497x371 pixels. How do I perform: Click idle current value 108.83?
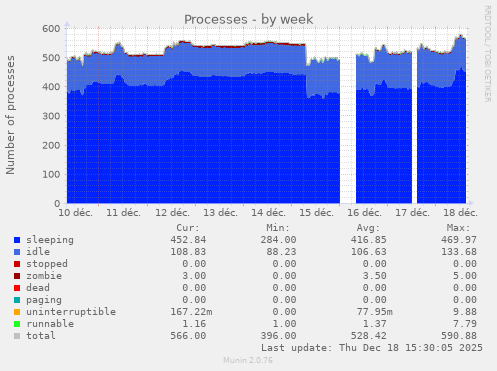pos(188,252)
